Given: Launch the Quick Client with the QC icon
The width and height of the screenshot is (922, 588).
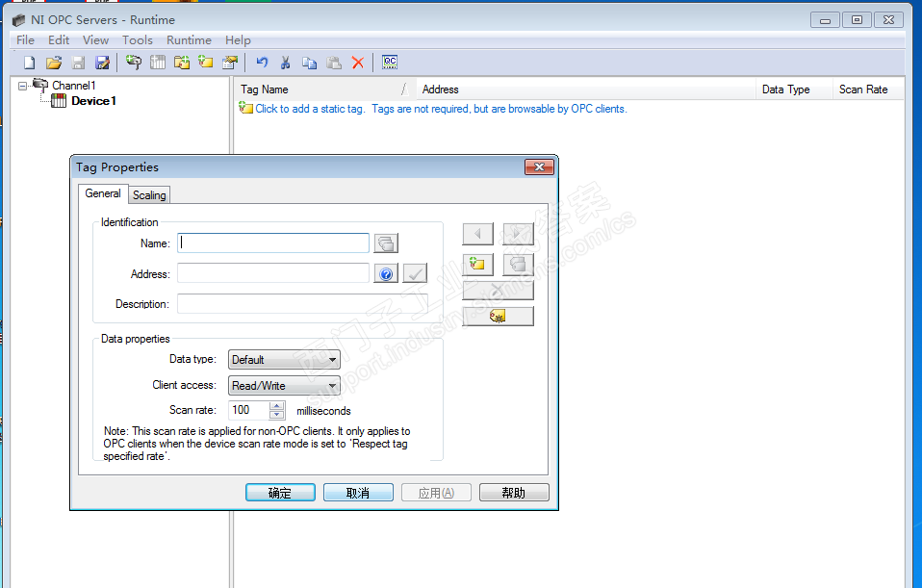Looking at the screenshot, I should point(390,63).
